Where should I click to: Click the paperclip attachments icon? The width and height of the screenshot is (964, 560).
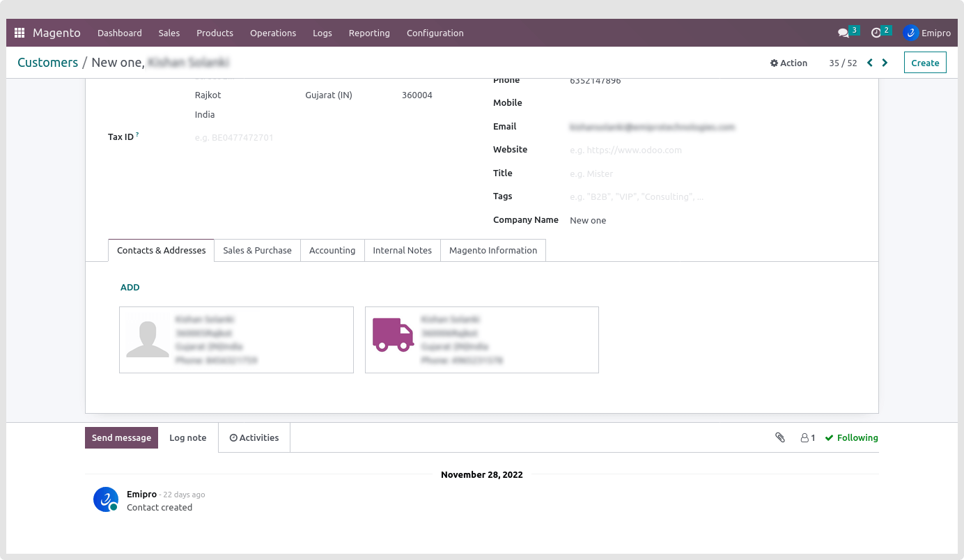click(x=780, y=437)
